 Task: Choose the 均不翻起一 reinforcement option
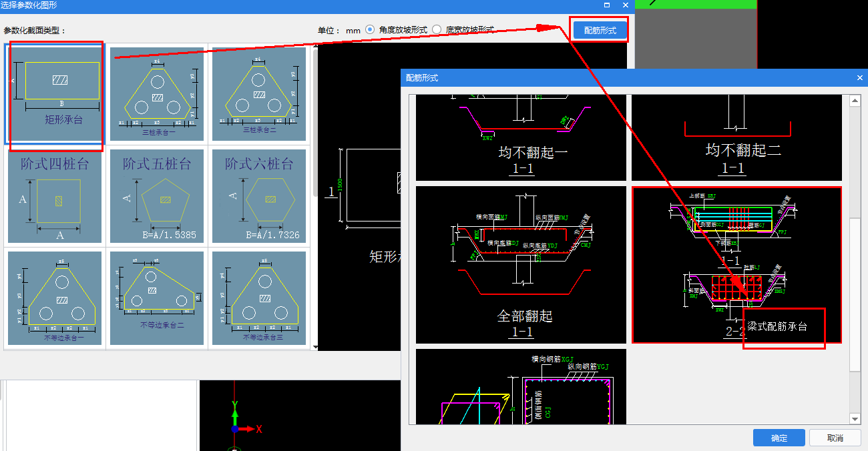[521, 137]
